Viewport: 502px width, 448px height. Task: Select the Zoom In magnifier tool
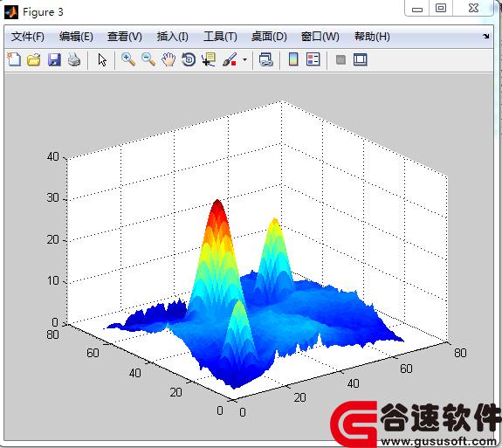128,59
